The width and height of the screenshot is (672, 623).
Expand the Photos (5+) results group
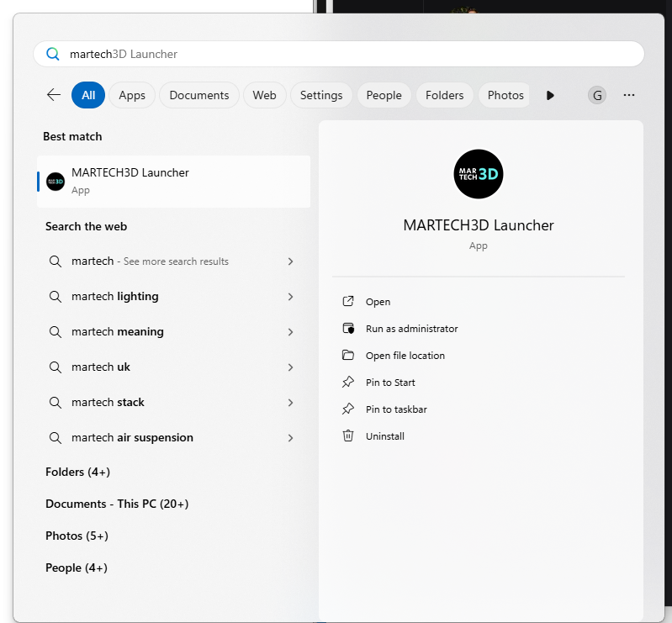[77, 536]
